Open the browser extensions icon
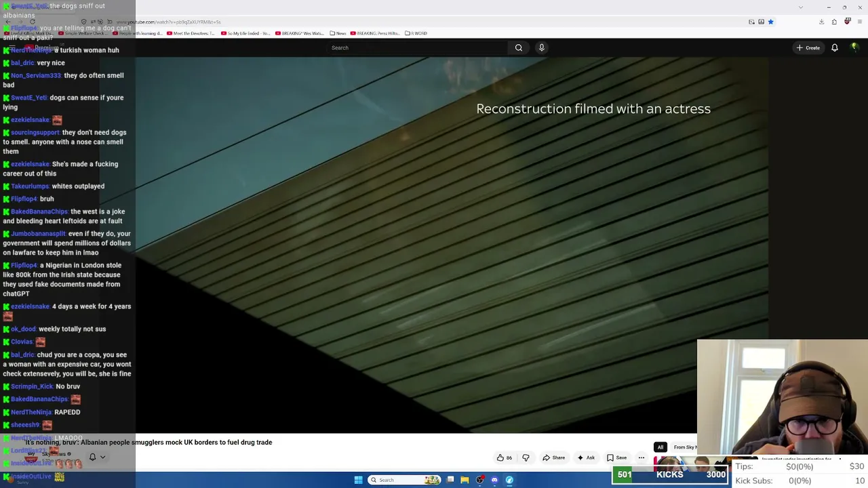Viewport: 868px width, 488px height. click(834, 22)
